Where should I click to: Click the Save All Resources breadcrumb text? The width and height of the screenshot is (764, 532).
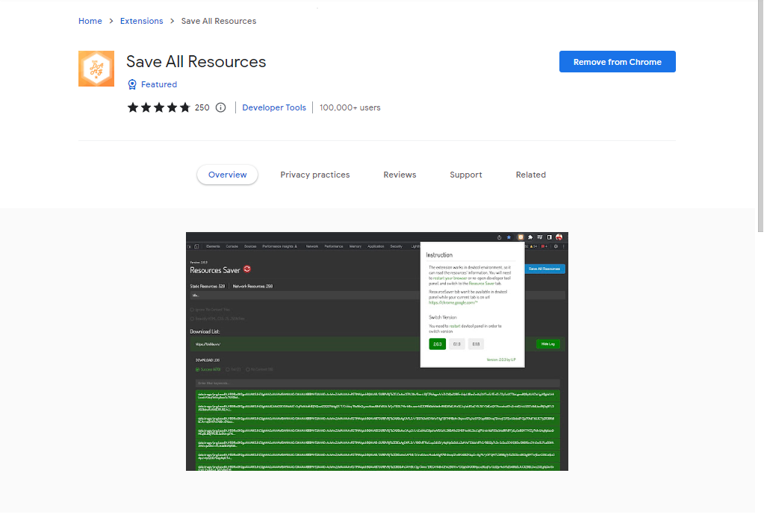click(219, 21)
